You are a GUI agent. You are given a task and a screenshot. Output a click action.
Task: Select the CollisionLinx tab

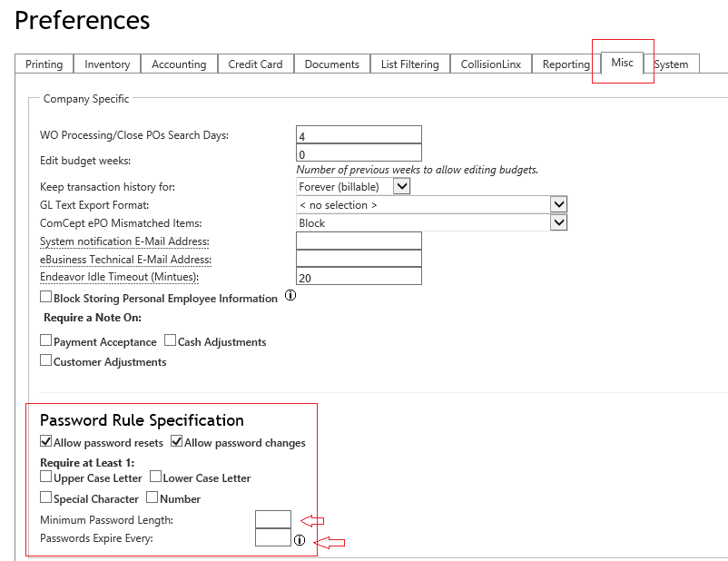pos(491,64)
